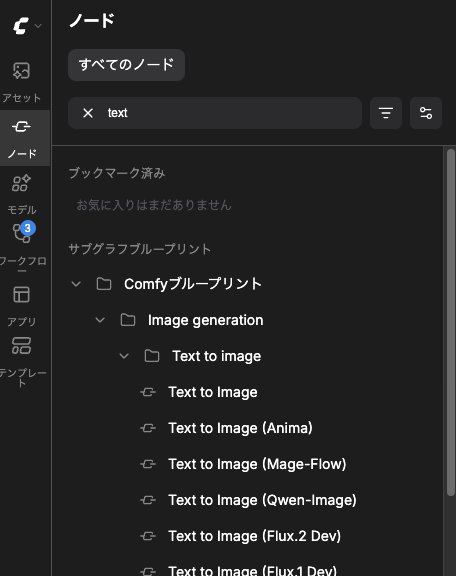Screen dimensions: 456x576
Task: Select Text to Image (Mage-Flow) node
Action: pos(257,464)
